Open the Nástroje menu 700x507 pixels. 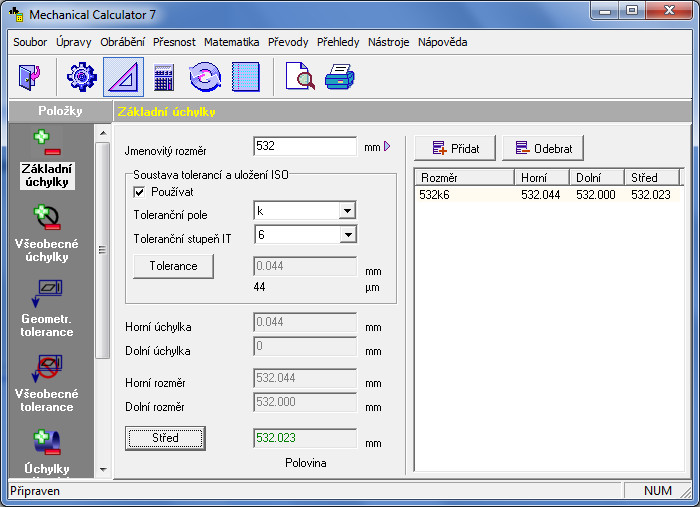pos(388,42)
